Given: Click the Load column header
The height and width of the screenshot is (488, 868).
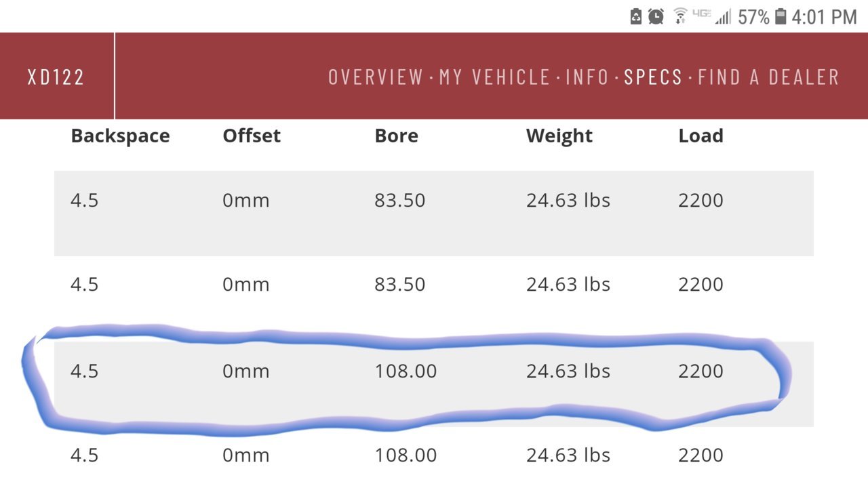Looking at the screenshot, I should (701, 136).
